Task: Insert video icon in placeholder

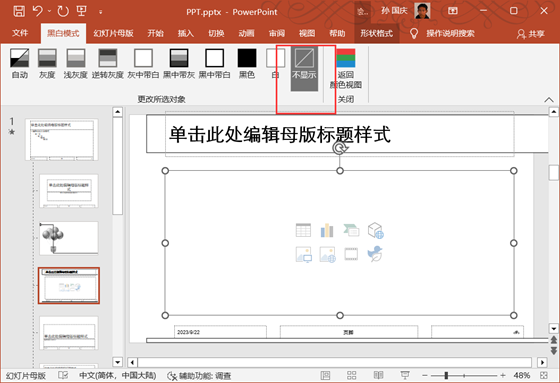Action: 351,254
